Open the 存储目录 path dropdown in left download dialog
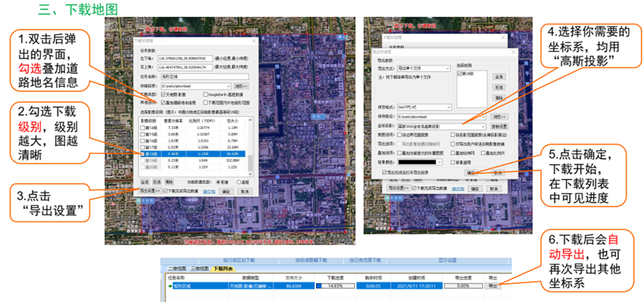644x304 pixels. (228, 86)
